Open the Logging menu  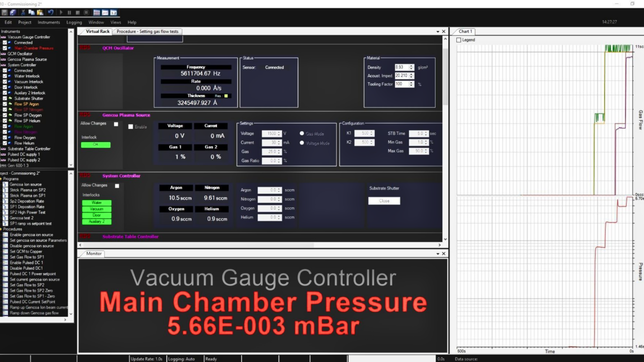pos(74,22)
